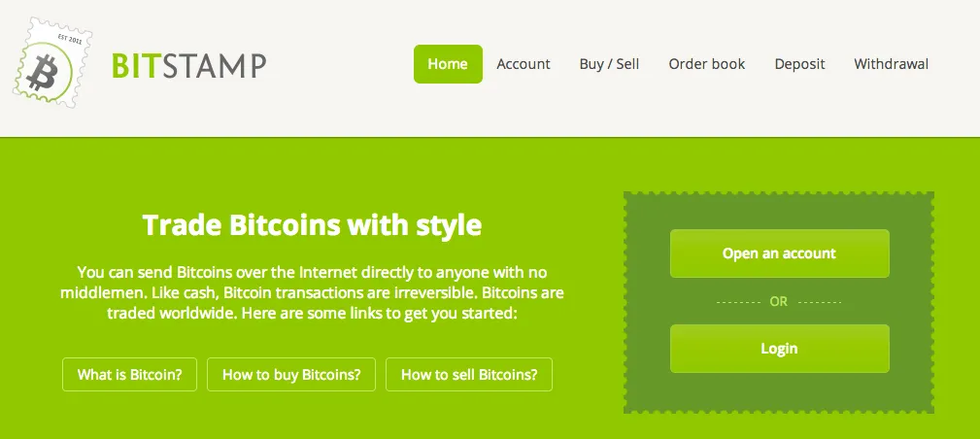Click the dashed line left of OR
This screenshot has height=439, width=980.
point(737,302)
